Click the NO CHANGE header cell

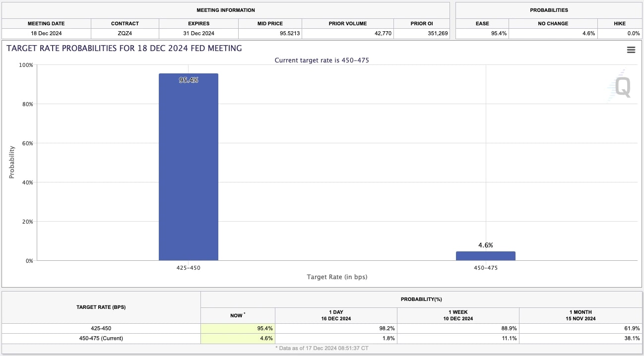pyautogui.click(x=552, y=23)
